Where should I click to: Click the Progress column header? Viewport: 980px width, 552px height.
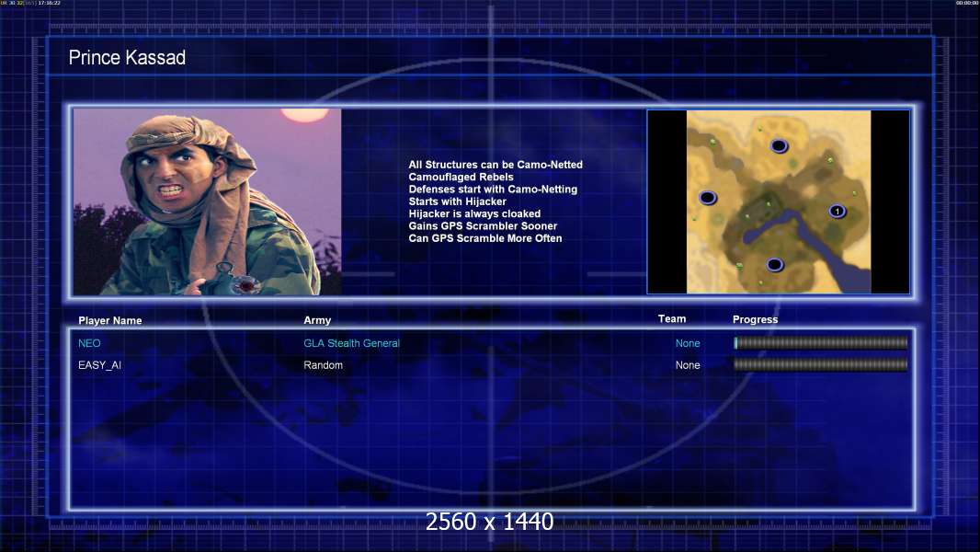pyautogui.click(x=755, y=319)
